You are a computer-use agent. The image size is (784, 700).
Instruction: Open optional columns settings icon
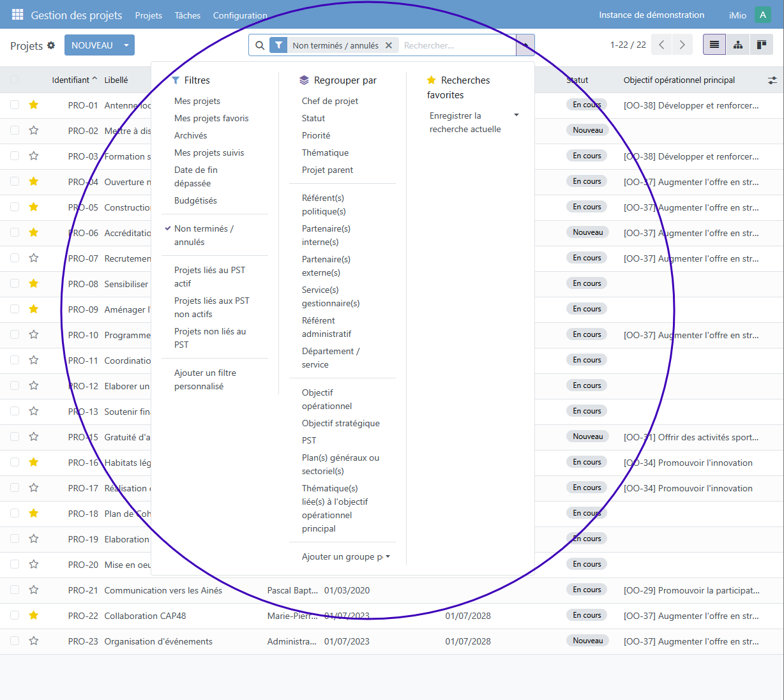[772, 80]
